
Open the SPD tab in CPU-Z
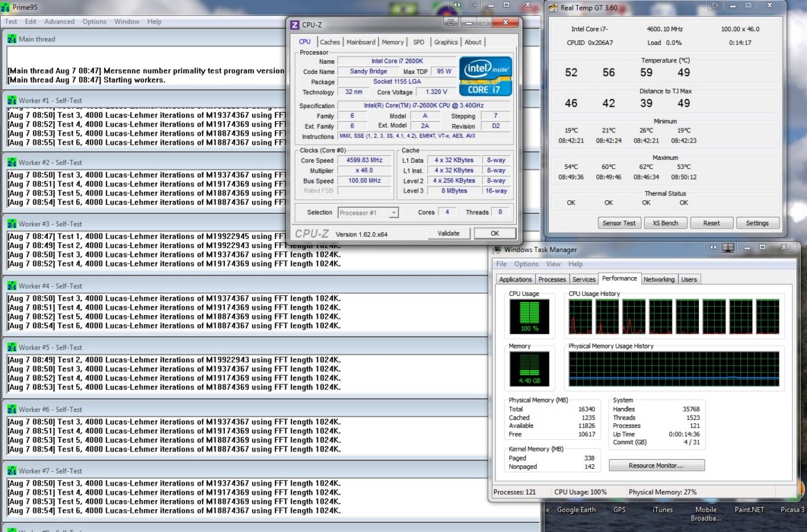[419, 42]
